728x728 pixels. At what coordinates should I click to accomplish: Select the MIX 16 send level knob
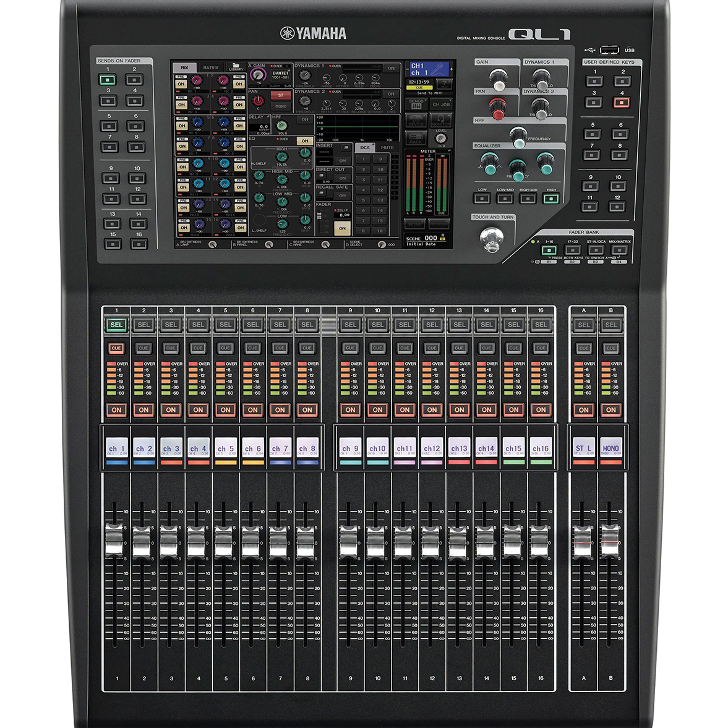(x=225, y=224)
